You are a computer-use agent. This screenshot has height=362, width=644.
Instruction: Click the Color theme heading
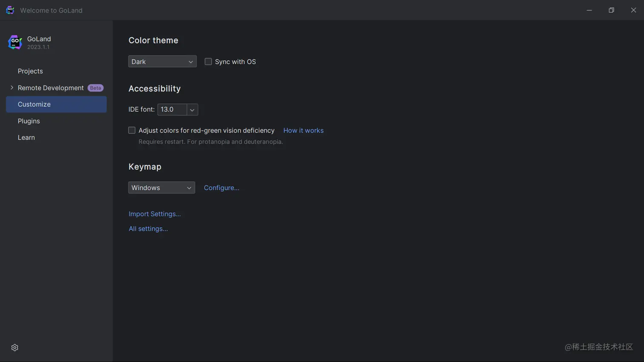[153, 40]
